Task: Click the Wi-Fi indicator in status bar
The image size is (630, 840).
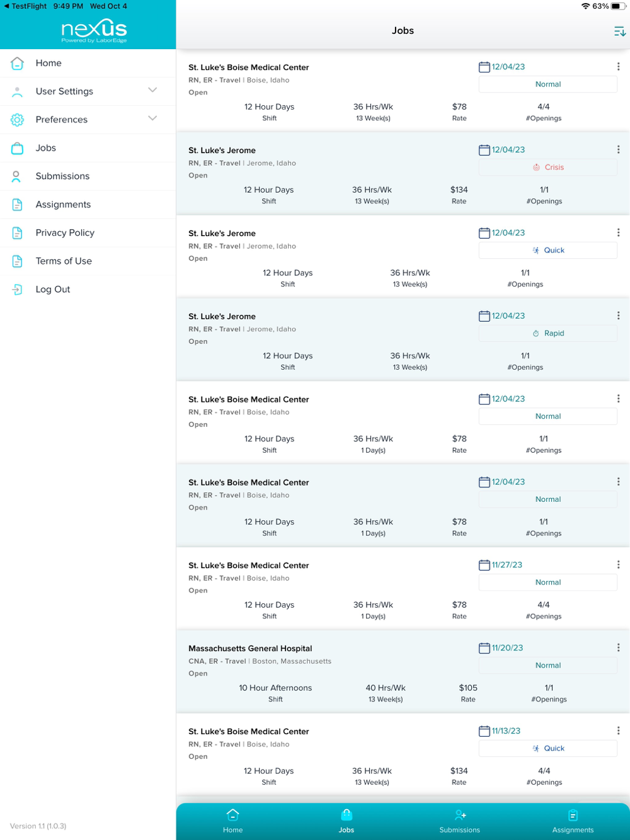Action: tap(585, 6)
